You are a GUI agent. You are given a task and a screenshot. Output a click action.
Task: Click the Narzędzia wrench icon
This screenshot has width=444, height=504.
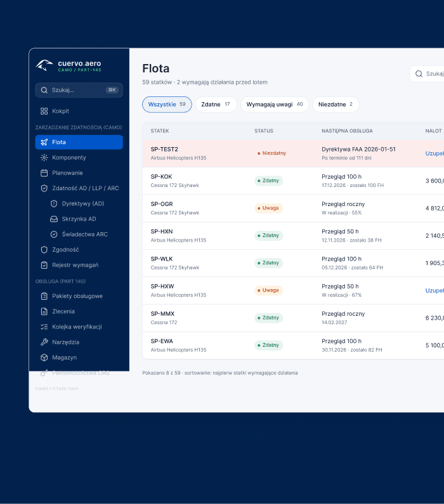(x=44, y=342)
